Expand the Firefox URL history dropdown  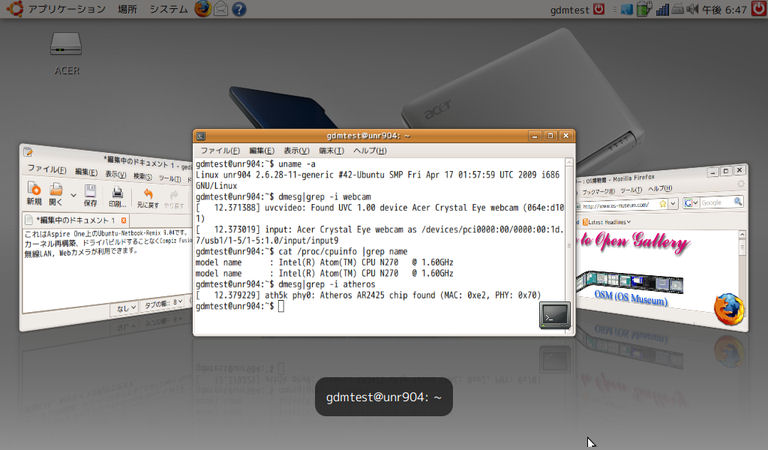click(673, 203)
